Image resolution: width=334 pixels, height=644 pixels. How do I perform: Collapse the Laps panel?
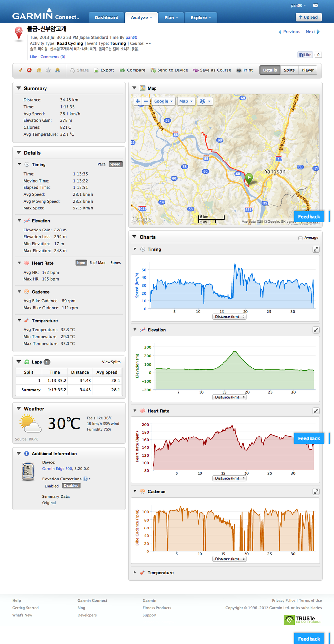pos(19,362)
